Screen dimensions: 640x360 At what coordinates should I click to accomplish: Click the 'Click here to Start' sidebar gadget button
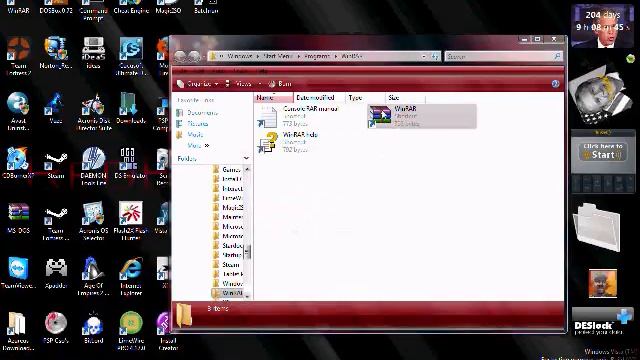click(x=603, y=151)
